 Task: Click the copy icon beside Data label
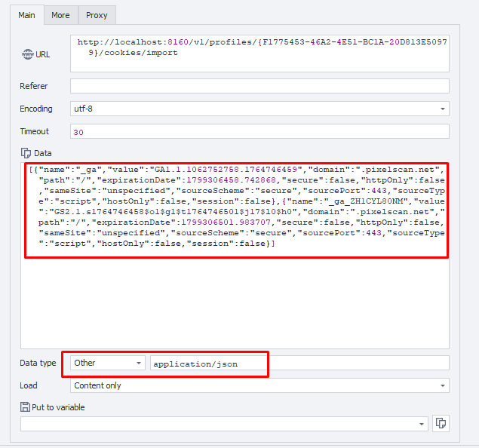point(25,153)
